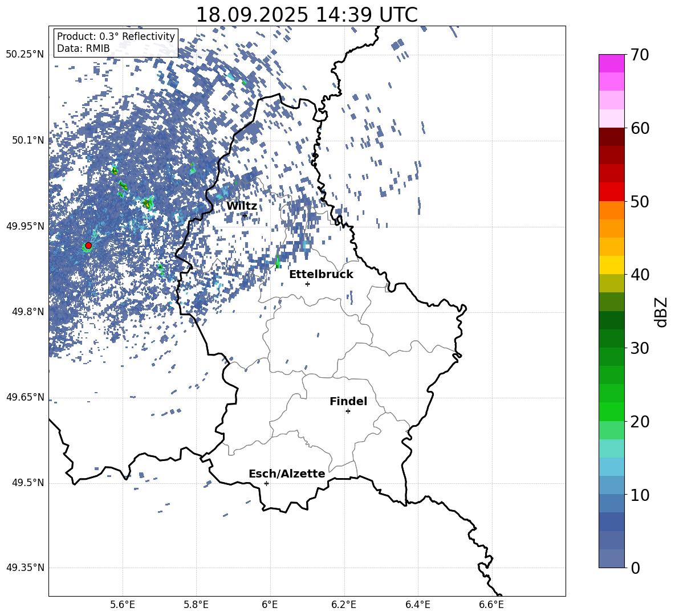Screen dimensions: 675x616
Task: Click the Ettelbruck station cross marker
Action: [x=307, y=284]
